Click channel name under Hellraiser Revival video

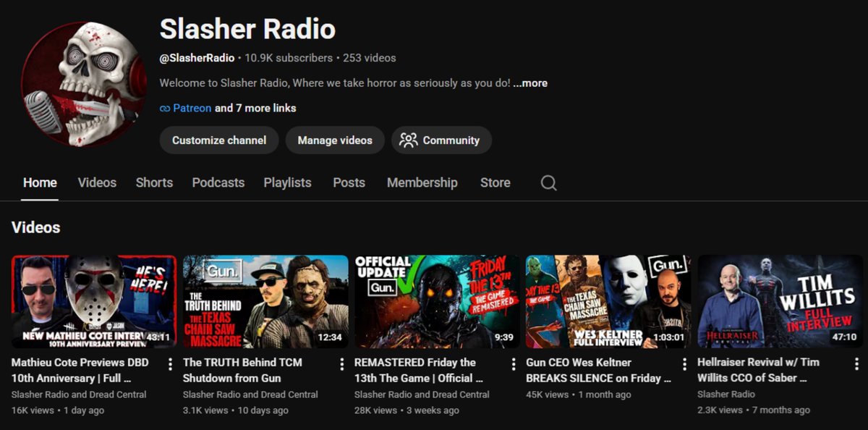(726, 395)
